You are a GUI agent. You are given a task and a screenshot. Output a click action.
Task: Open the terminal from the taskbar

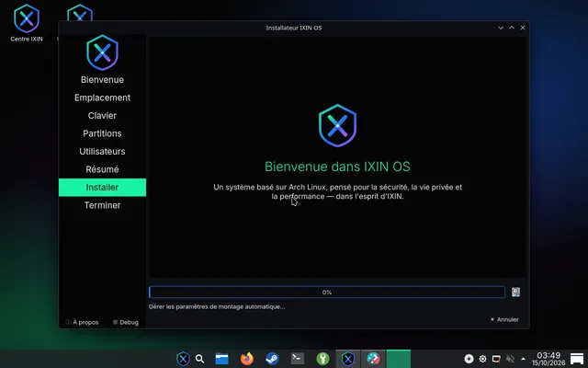[298, 358]
